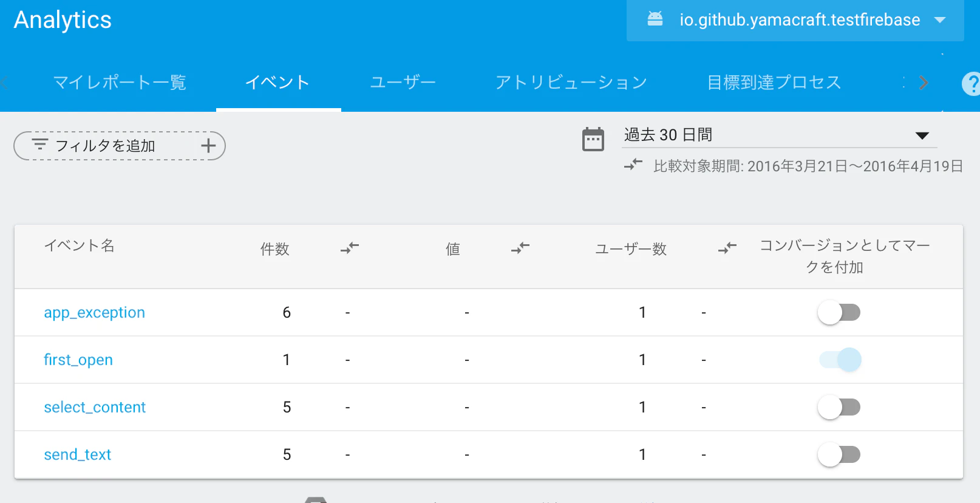Click the ユーザー数 column header
This screenshot has height=503, width=980.
(631, 248)
